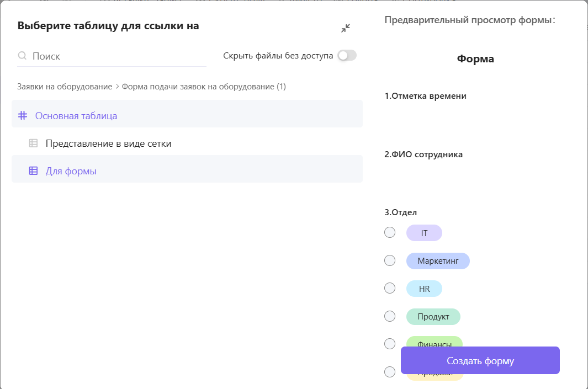Click the grid icon beside Представление в виде сетки
Screen dimensions: 588x389
(33, 143)
